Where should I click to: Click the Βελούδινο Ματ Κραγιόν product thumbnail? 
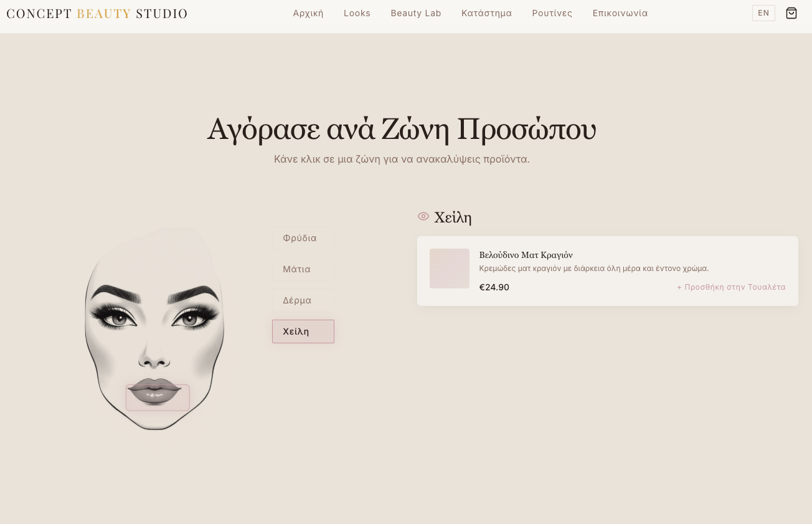(x=450, y=269)
